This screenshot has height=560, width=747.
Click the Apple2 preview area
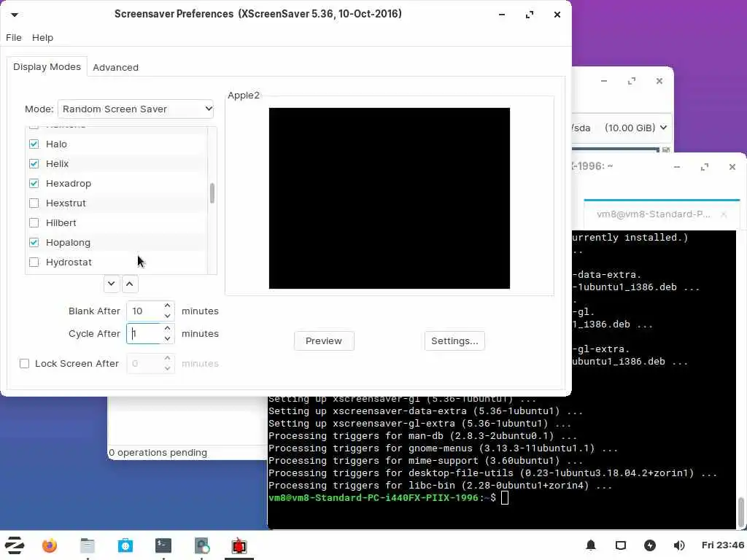[x=390, y=198]
